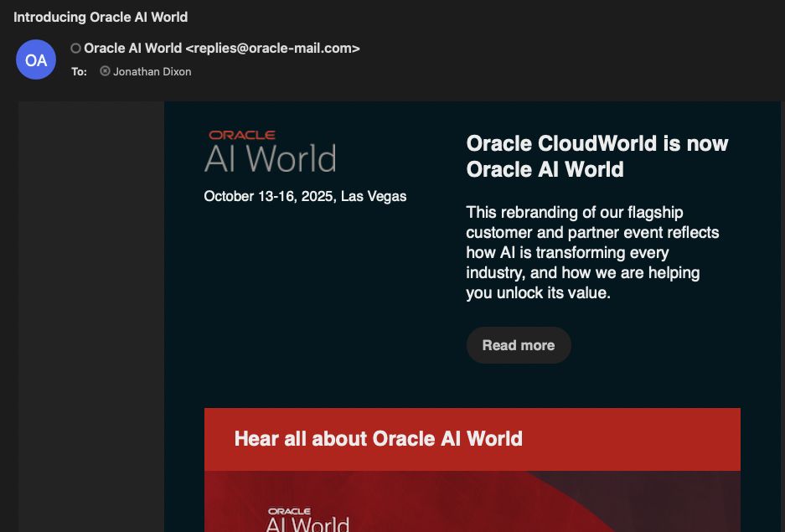Click the recipient status icon before Jonathan Dixon

click(105, 71)
